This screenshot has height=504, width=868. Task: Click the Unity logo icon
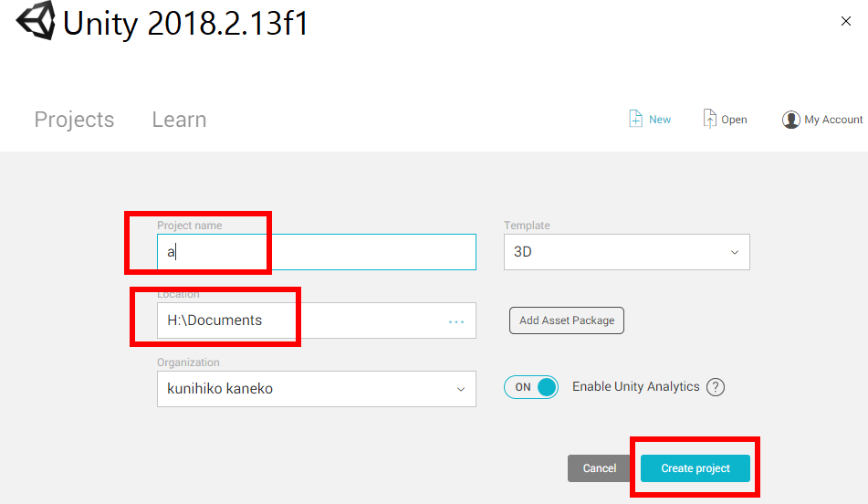click(x=36, y=21)
